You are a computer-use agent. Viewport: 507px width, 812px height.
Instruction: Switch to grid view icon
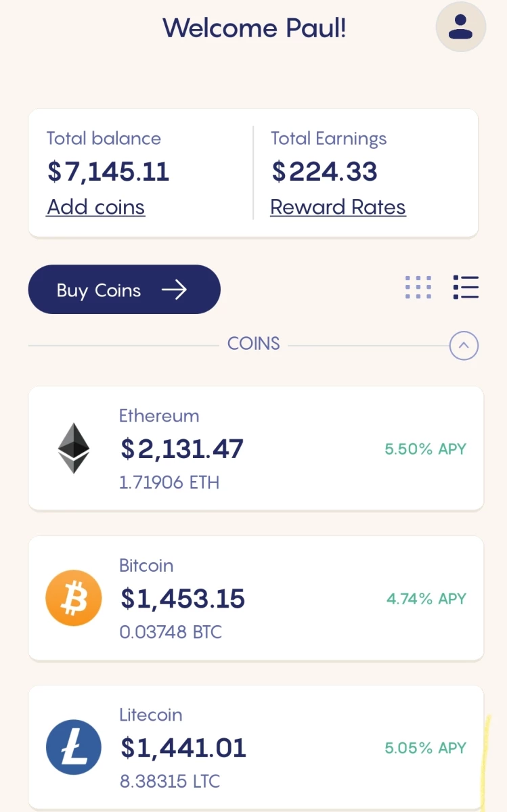418,288
